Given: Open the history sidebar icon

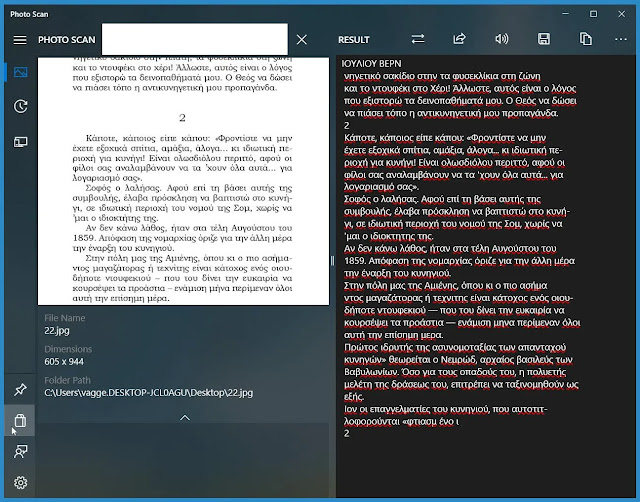Looking at the screenshot, I should (x=20, y=107).
